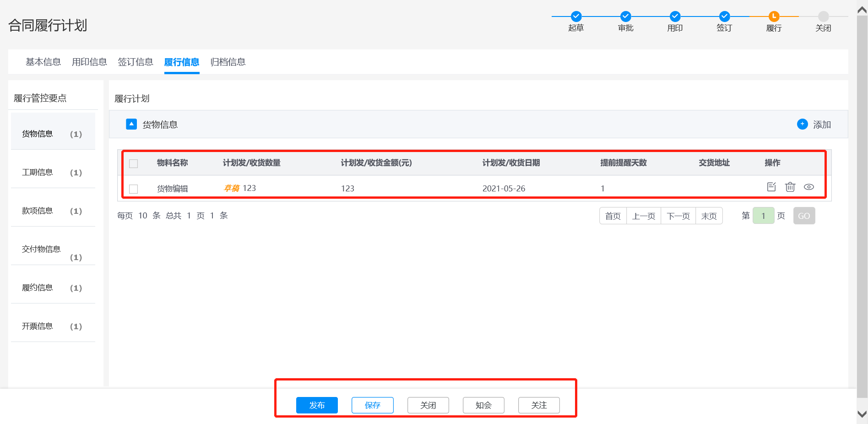The height and width of the screenshot is (424, 868).
Task: Toggle the select-all checkbox in table header
Action: click(x=134, y=163)
